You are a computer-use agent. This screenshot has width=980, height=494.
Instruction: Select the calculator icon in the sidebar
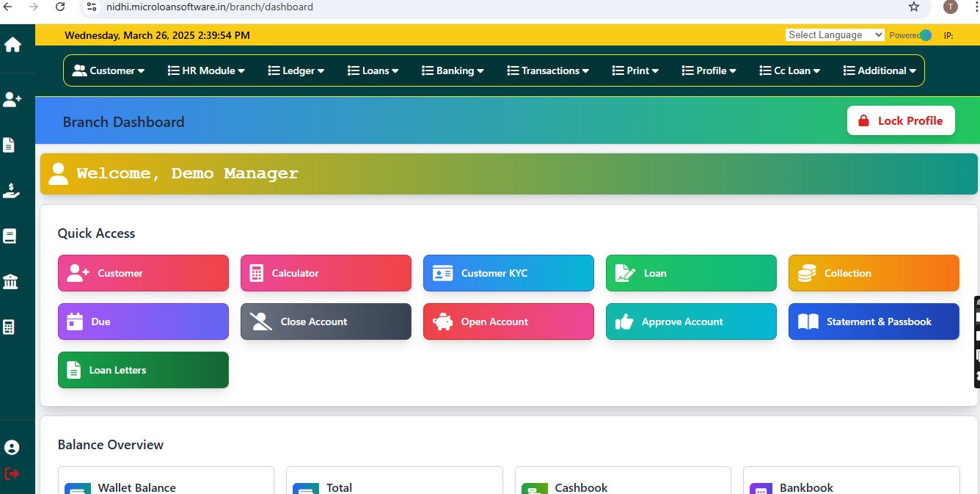[x=10, y=327]
